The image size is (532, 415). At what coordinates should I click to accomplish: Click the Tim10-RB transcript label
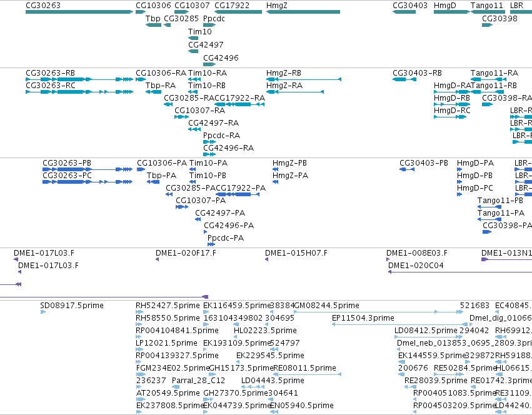click(x=207, y=86)
